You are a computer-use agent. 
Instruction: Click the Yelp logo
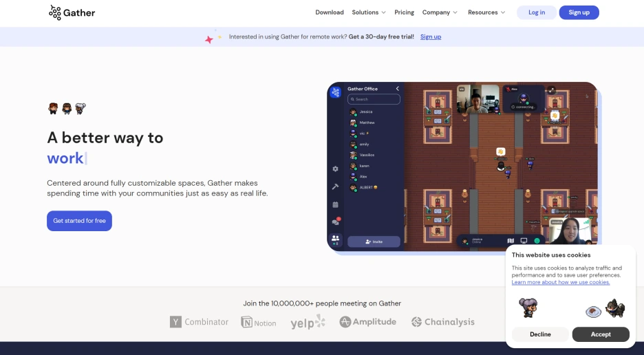tap(308, 322)
